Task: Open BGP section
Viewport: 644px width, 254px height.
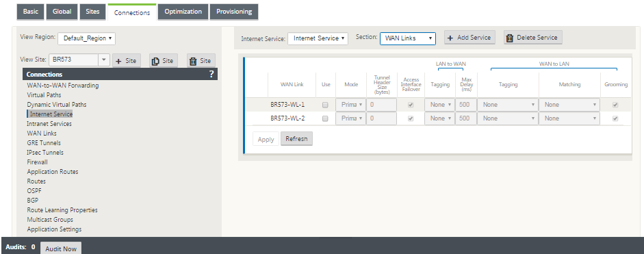Action: point(33,200)
